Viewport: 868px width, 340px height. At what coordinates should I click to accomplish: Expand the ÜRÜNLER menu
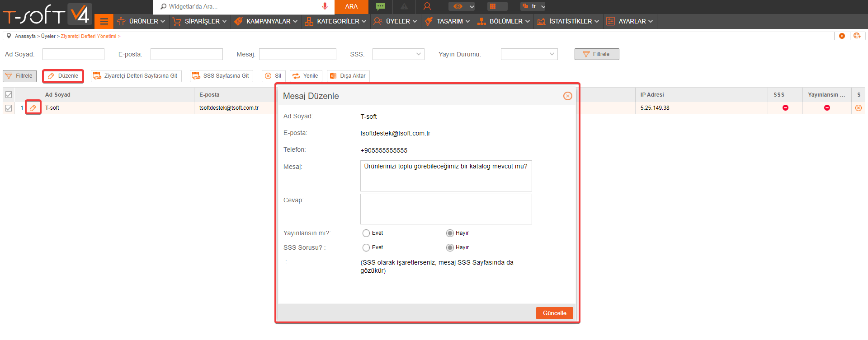pyautogui.click(x=141, y=21)
